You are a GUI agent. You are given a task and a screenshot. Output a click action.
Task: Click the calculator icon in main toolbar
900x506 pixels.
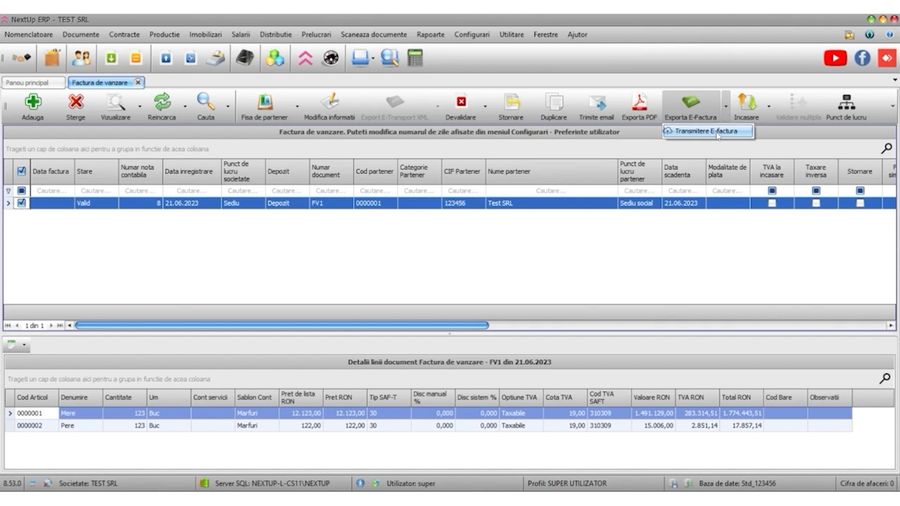tap(414, 58)
